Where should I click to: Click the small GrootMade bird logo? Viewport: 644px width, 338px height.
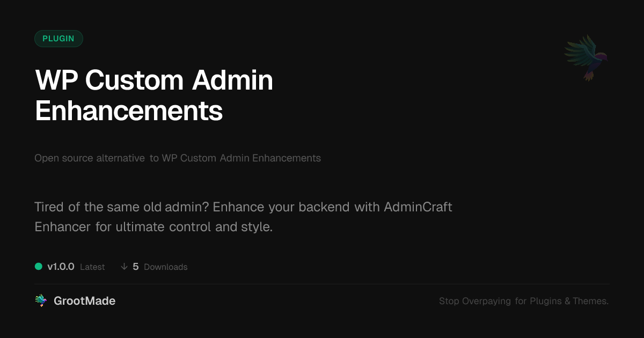[x=41, y=301]
